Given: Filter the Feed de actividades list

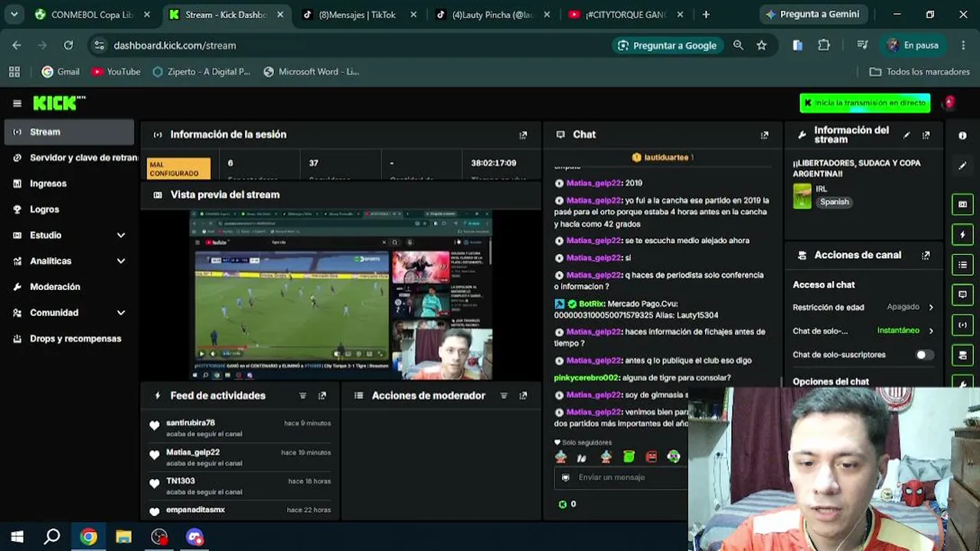Looking at the screenshot, I should point(302,396).
